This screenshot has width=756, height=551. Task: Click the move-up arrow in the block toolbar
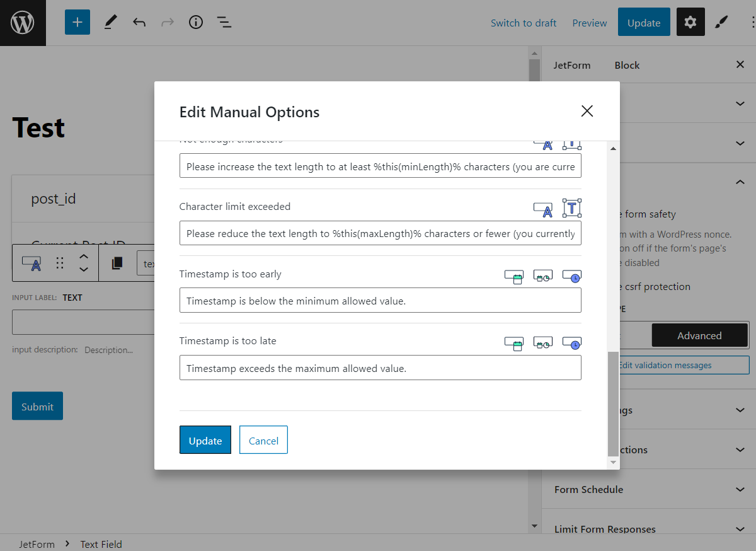pyautogui.click(x=83, y=257)
